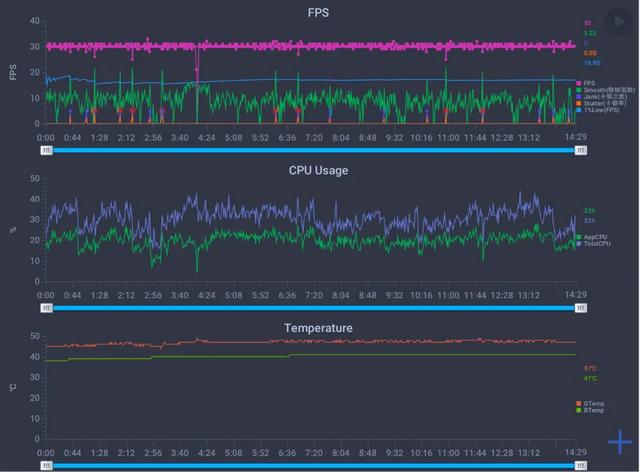Click the blue range bar under the Temperature chart
This screenshot has width=640, height=472.
point(313,466)
